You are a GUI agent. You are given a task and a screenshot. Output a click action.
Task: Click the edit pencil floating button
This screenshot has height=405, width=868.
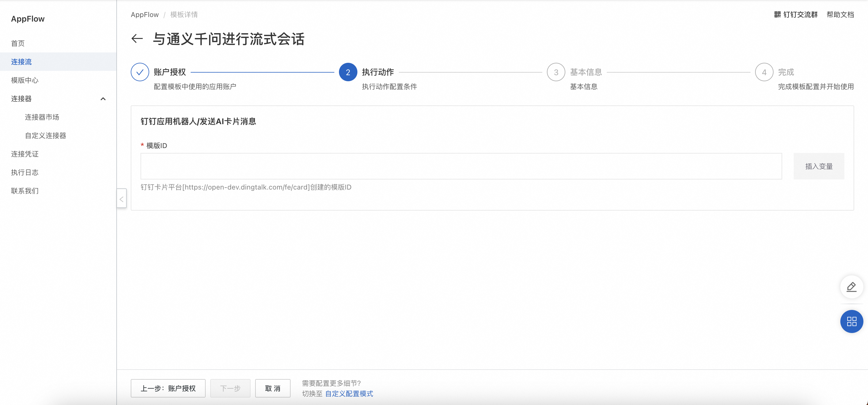pos(851,287)
